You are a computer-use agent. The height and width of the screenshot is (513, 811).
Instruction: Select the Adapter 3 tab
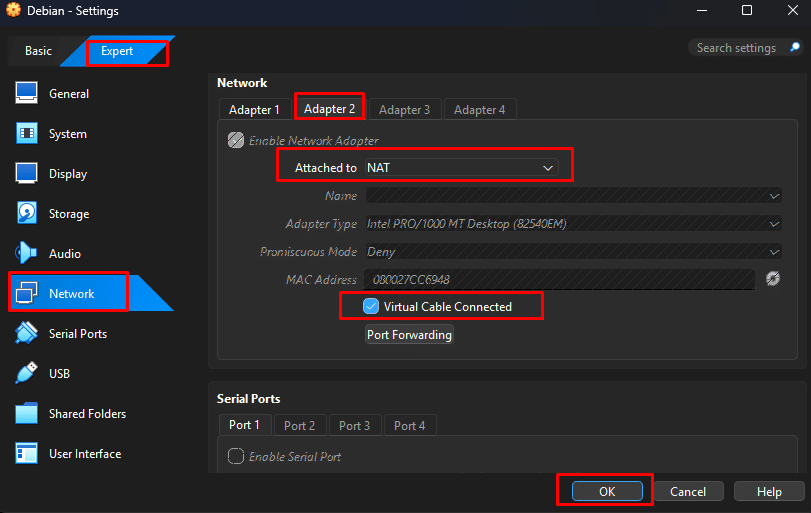[404, 110]
